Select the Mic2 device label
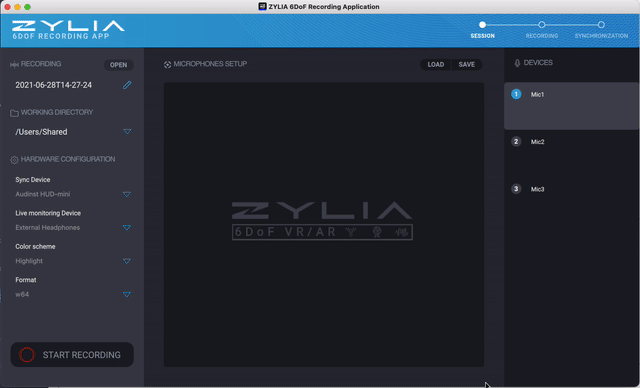This screenshot has width=640, height=388. (x=538, y=142)
